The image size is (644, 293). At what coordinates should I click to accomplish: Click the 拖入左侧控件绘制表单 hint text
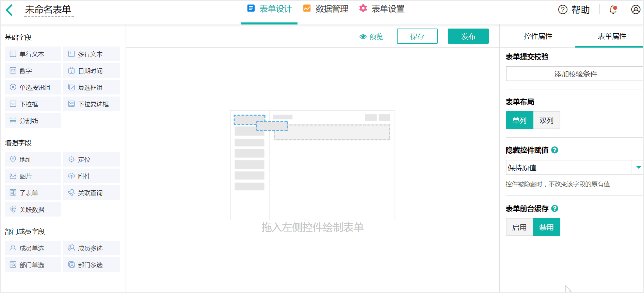(312, 227)
